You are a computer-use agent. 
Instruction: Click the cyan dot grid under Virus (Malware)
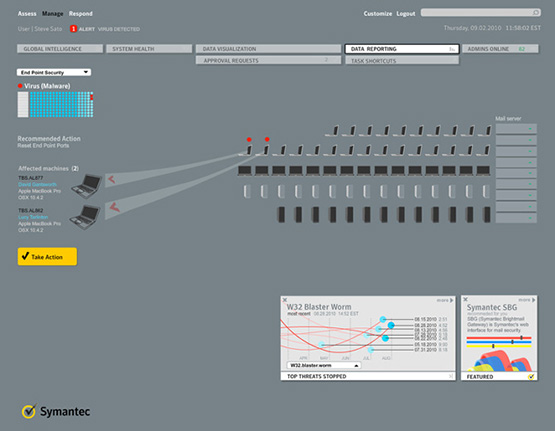[x=62, y=104]
